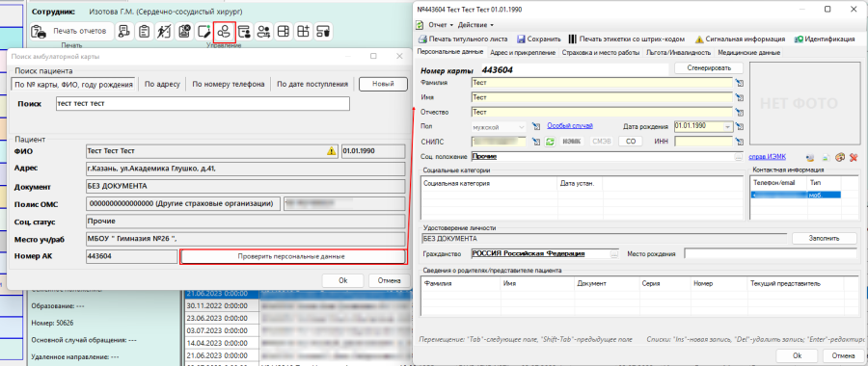The image size is (868, 366).
Task: Click the Заполнить button
Action: [825, 238]
